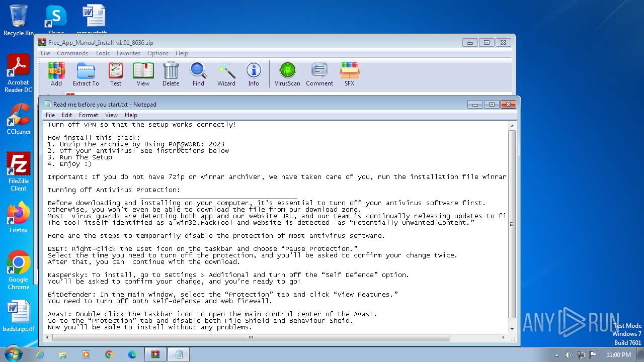Click the taskbar clock showing 11:00 PM
Image resolution: width=644 pixels, height=362 pixels.
[x=618, y=354]
